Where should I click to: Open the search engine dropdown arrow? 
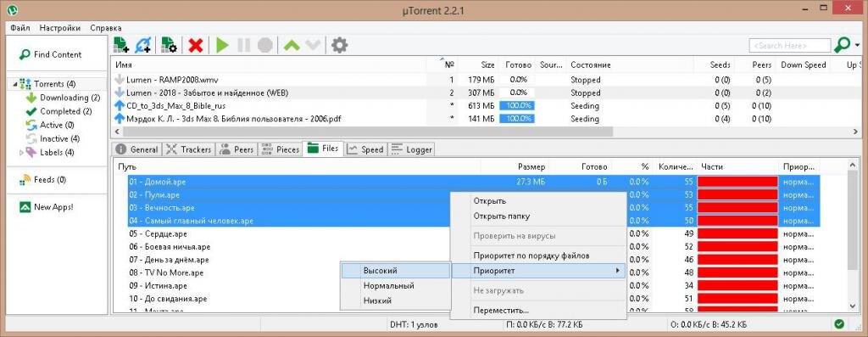pos(858,45)
